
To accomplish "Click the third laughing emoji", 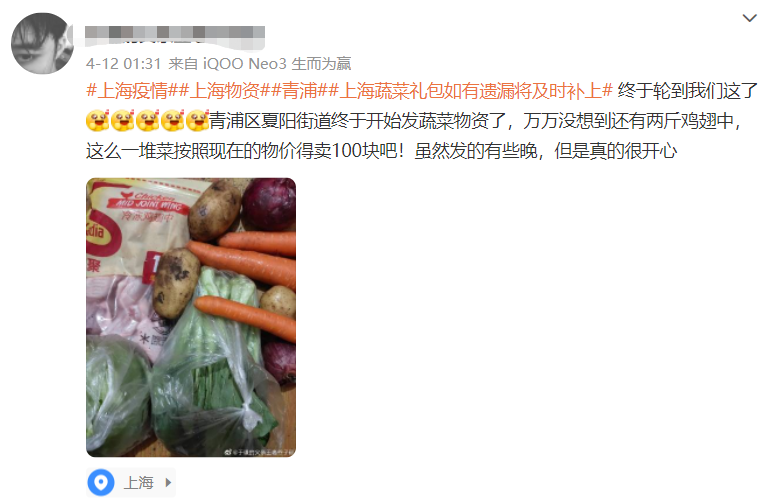I will (x=148, y=121).
